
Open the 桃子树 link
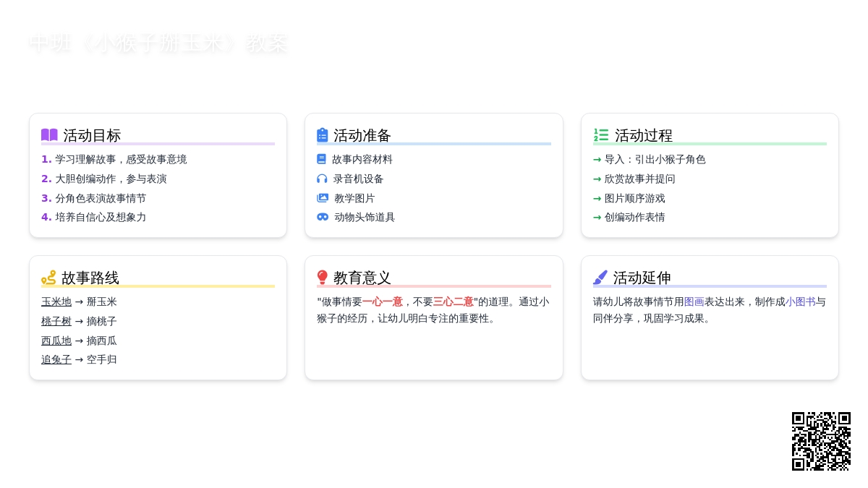click(x=56, y=321)
